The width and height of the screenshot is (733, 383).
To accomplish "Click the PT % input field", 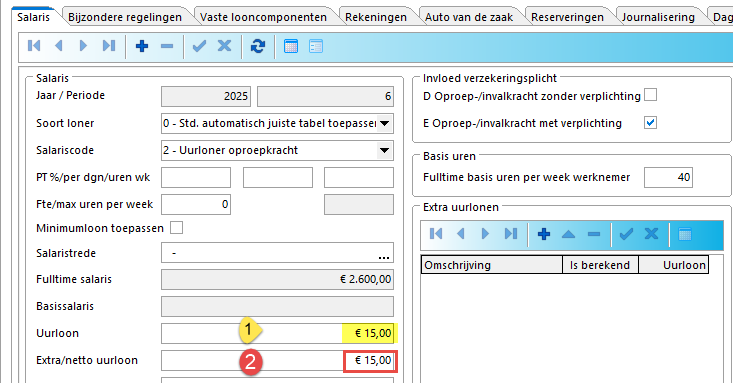I will [x=196, y=178].
